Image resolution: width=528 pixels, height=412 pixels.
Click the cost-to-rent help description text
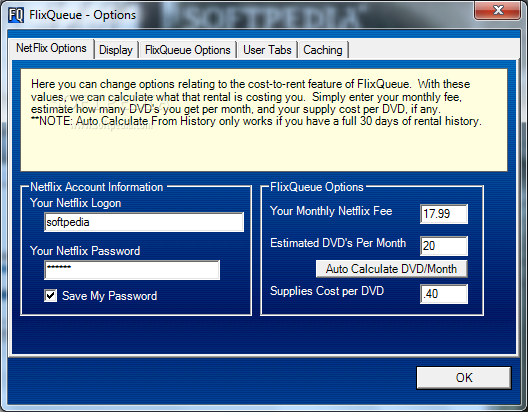click(256, 102)
